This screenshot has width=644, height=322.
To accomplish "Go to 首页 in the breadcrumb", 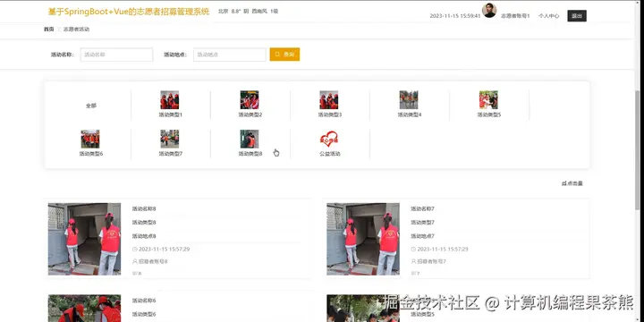I will (x=49, y=30).
